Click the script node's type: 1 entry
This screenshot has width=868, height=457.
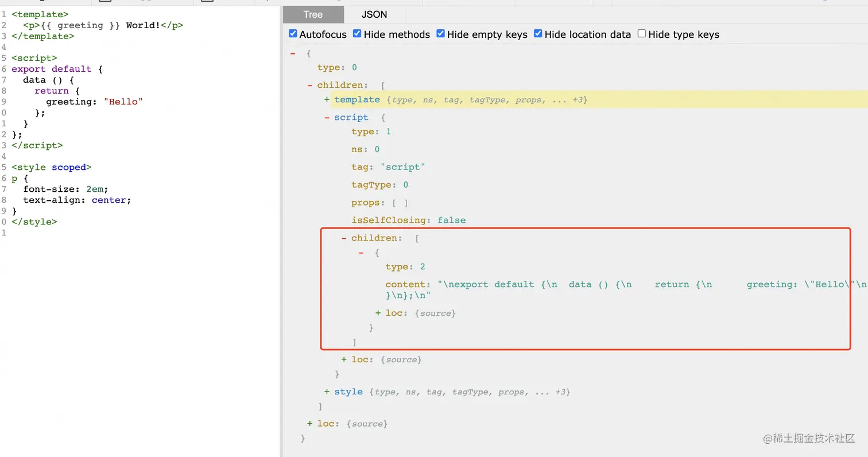pyautogui.click(x=371, y=131)
